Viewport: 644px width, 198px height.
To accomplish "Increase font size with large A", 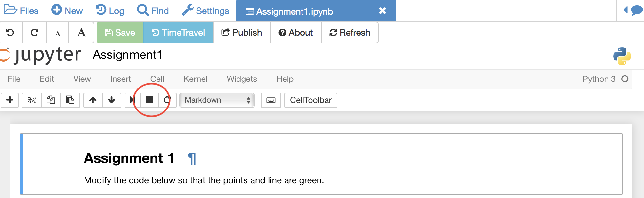I will pos(81,33).
